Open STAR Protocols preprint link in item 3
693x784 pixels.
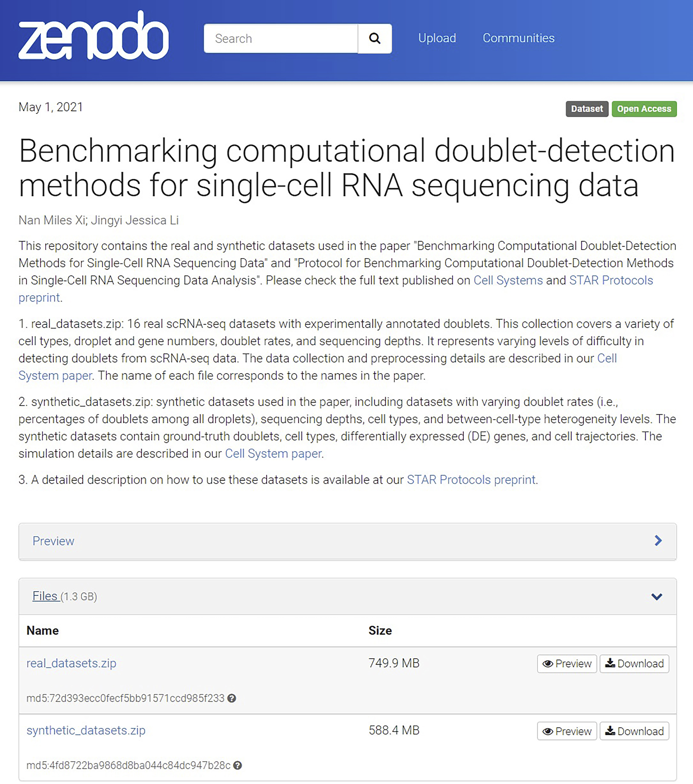coord(471,480)
